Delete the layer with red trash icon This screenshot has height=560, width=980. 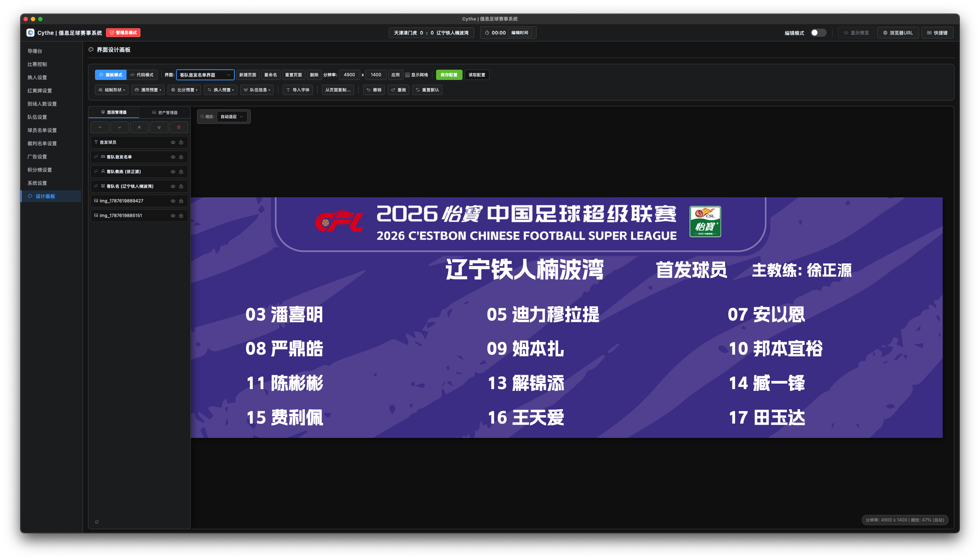pos(179,127)
